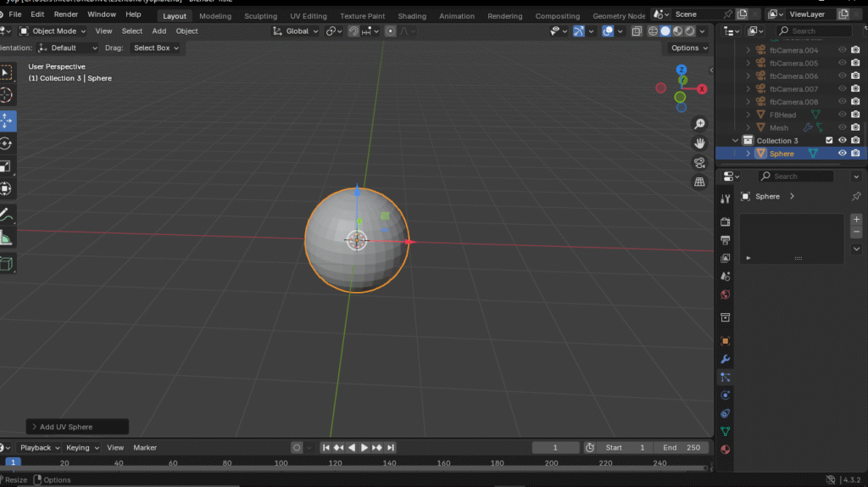Select the Scale tool
868x487 pixels.
(x=6, y=166)
